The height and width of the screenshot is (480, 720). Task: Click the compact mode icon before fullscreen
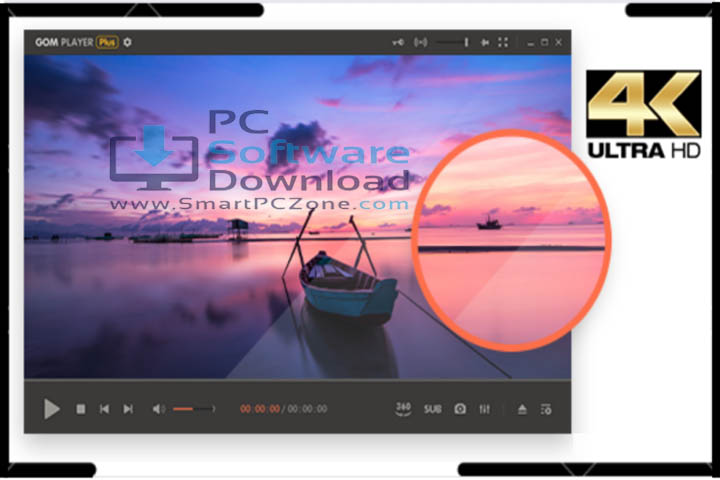click(484, 42)
